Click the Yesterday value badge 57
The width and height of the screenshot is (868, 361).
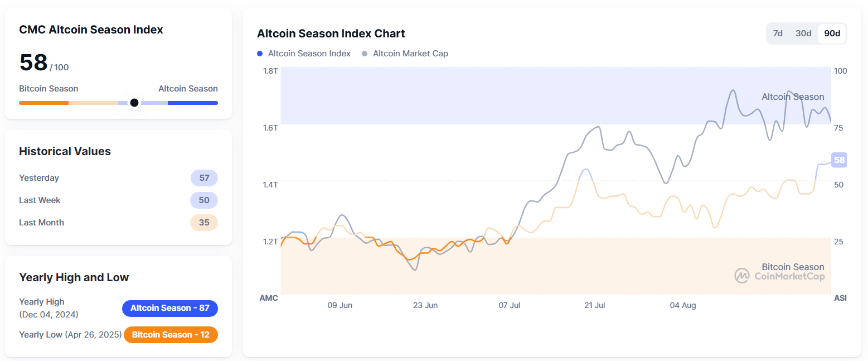click(204, 178)
